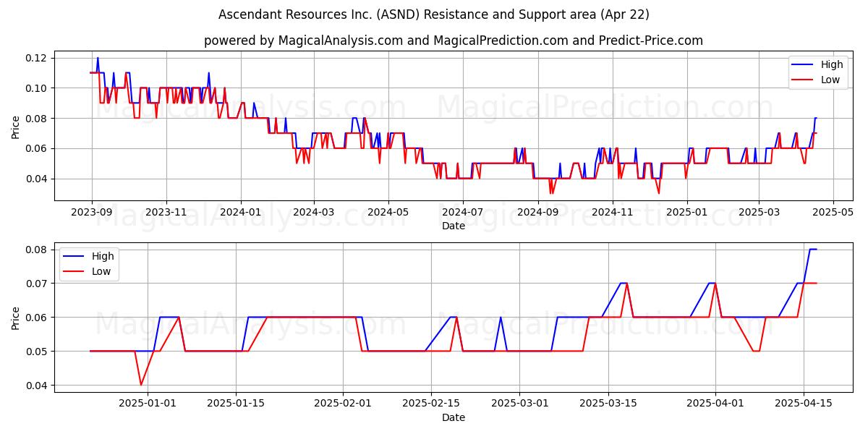Click the '2023-11' x-axis tick label
The image size is (868, 434).
[x=166, y=212]
